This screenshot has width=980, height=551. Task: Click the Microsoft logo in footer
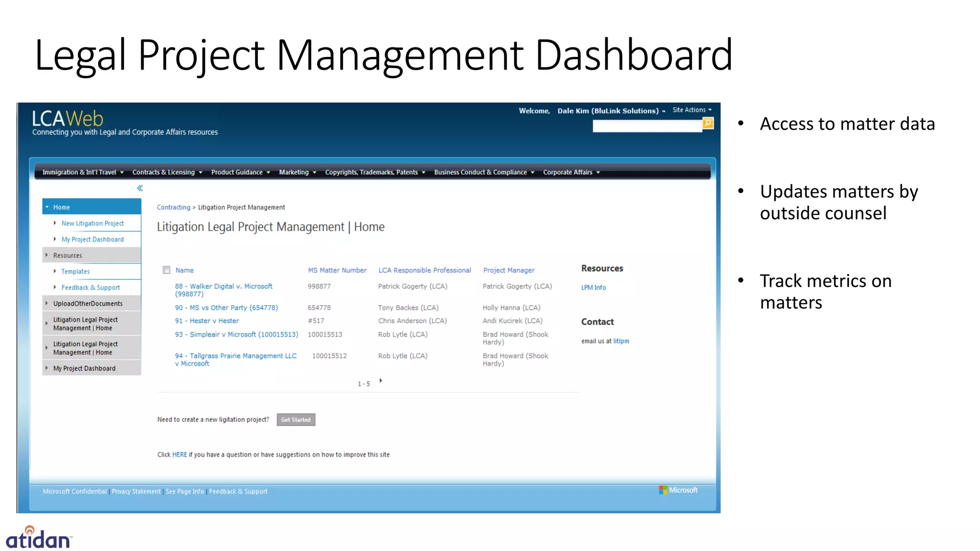[x=678, y=490]
